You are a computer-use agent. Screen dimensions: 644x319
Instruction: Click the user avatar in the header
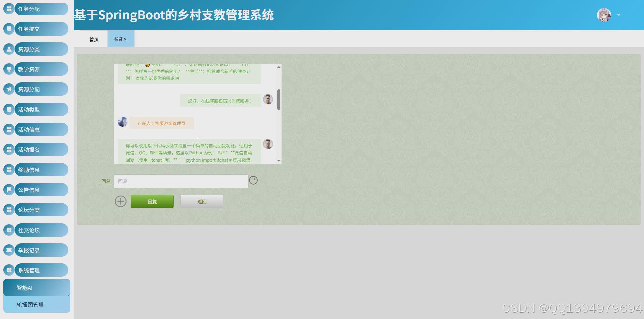click(x=604, y=15)
